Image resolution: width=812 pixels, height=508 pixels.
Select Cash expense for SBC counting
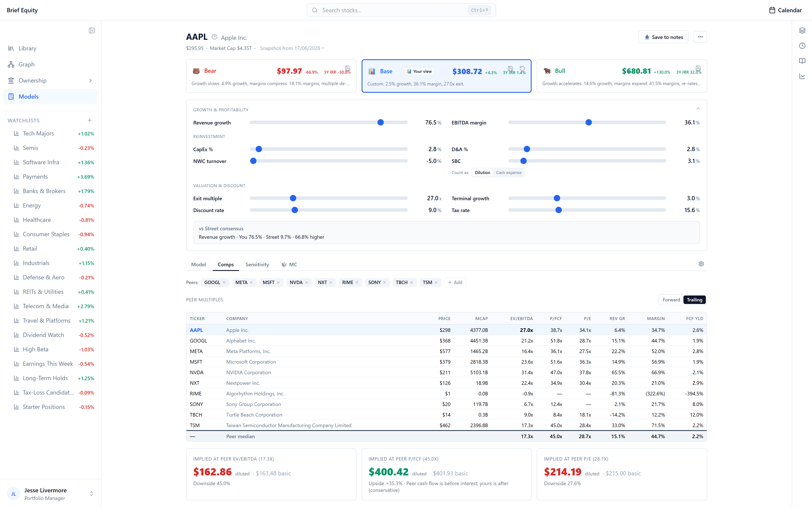(509, 173)
